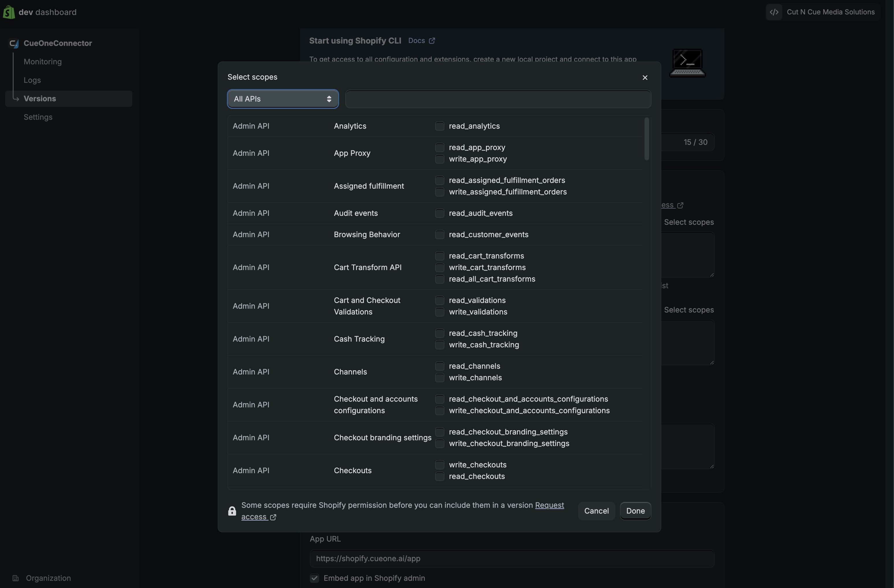The height and width of the screenshot is (588, 894).
Task: Go to Versions in the sidebar
Action: coord(69,99)
